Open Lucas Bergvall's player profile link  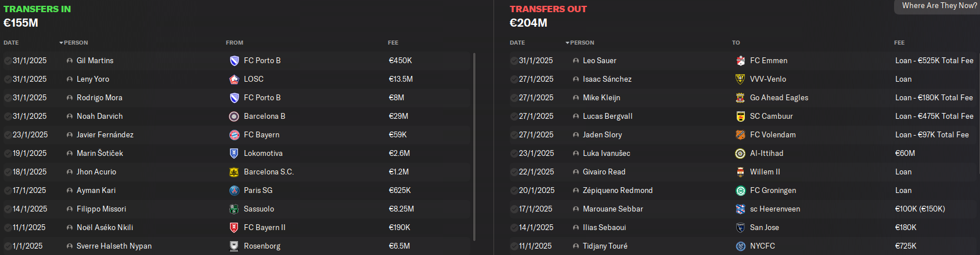pyautogui.click(x=608, y=116)
